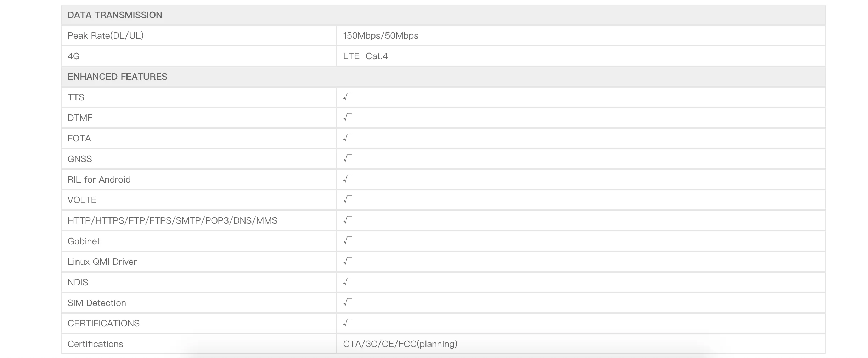The image size is (868, 358).
Task: Click the checkmark symbol in FOTA row
Action: [348, 138]
